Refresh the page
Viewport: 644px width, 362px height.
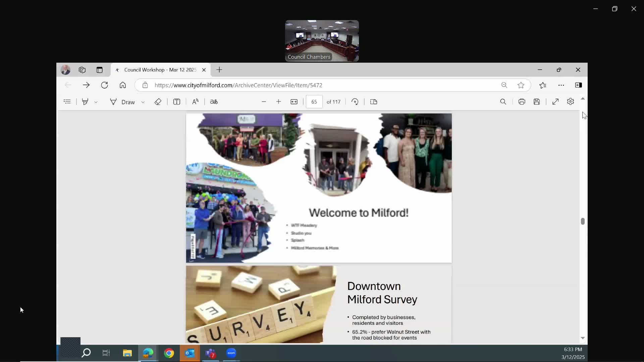[104, 85]
